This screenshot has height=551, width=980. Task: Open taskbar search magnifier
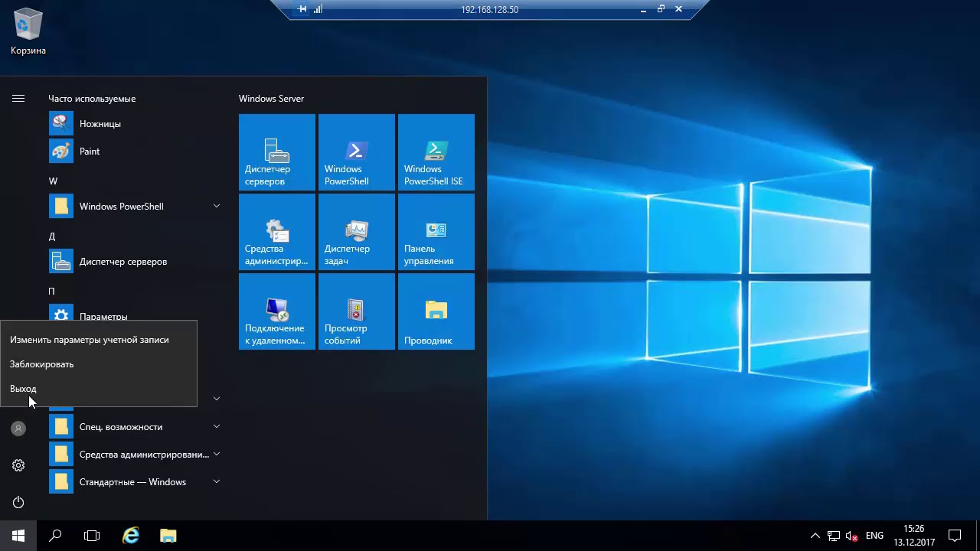pyautogui.click(x=55, y=536)
